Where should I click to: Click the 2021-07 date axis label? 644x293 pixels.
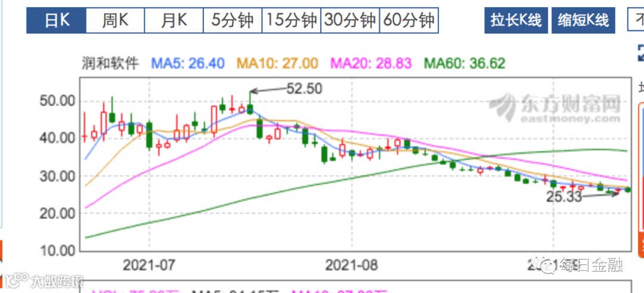click(148, 265)
